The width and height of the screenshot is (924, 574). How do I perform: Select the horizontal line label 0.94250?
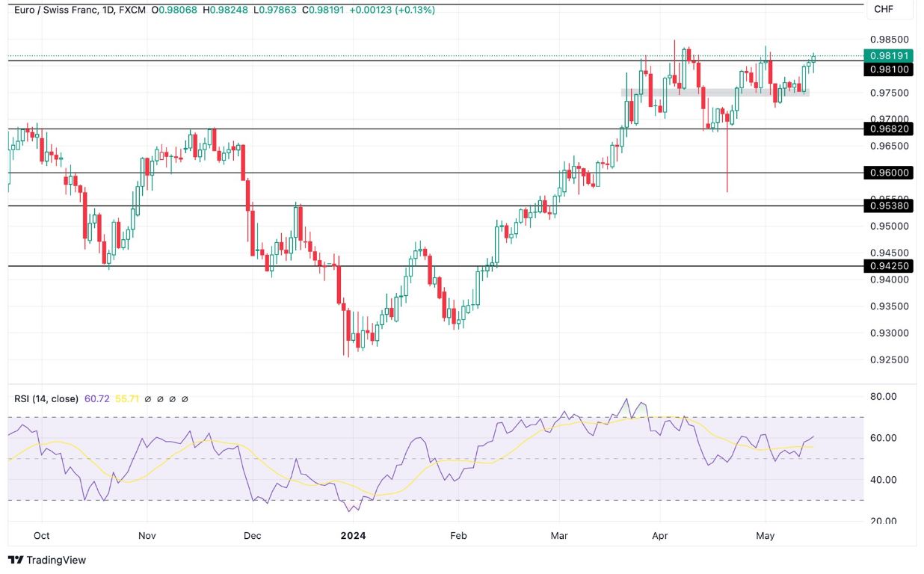coord(889,265)
